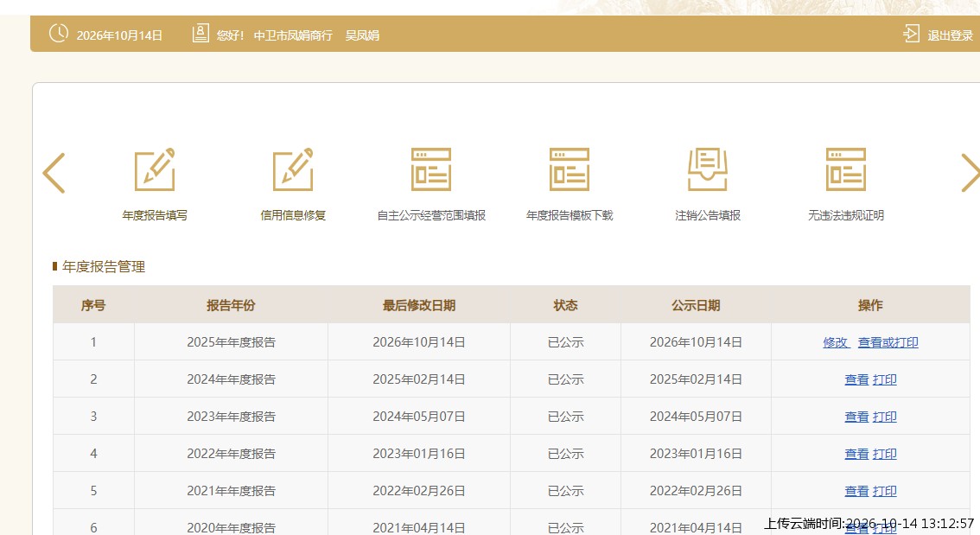Viewport: 980px width, 535px height.
Task: Click the 2023年年度报告 cell
Action: coord(232,417)
